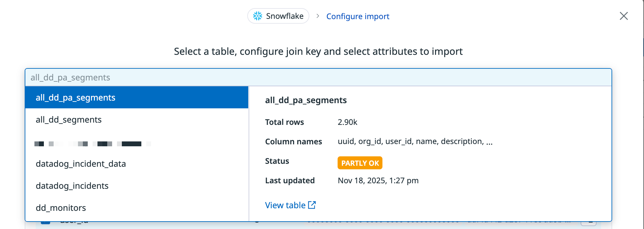Select the blurred table entry in list
This screenshot has height=229, width=644.
[93, 144]
